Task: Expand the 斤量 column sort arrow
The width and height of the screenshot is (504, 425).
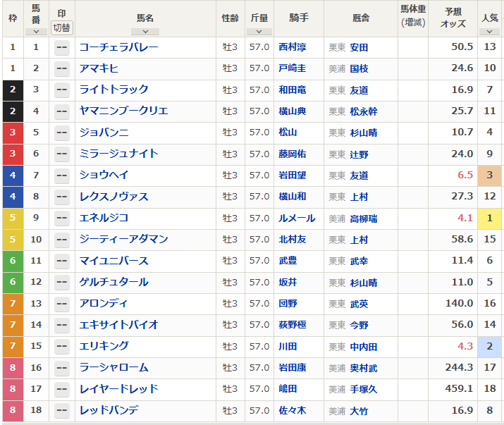Action: [x=259, y=31]
